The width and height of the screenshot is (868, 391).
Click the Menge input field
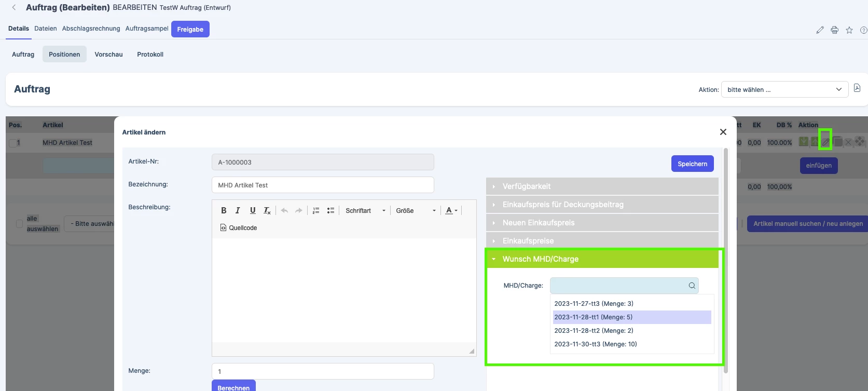pos(323,371)
